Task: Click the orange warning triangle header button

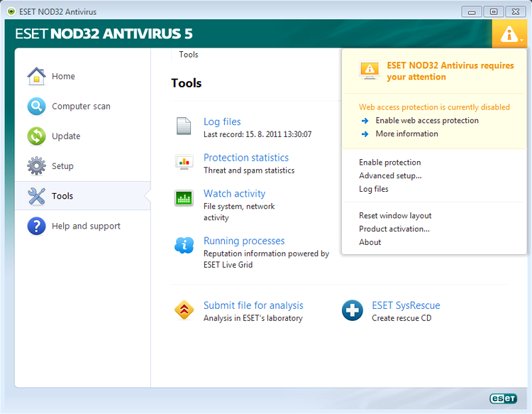Action: (509, 33)
